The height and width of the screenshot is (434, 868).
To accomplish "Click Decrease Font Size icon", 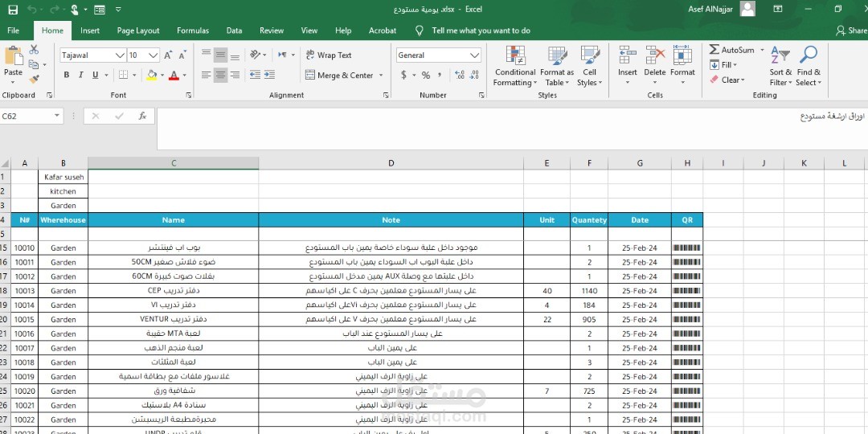I will click(x=182, y=55).
